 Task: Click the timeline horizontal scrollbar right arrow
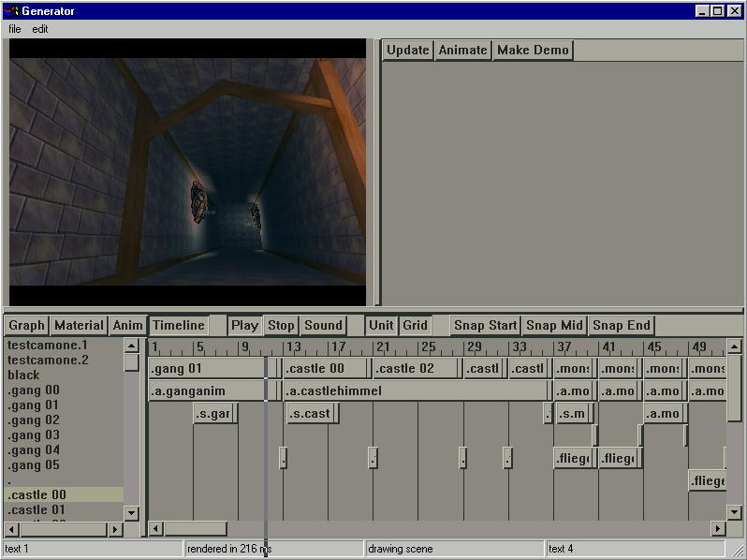[x=718, y=529]
